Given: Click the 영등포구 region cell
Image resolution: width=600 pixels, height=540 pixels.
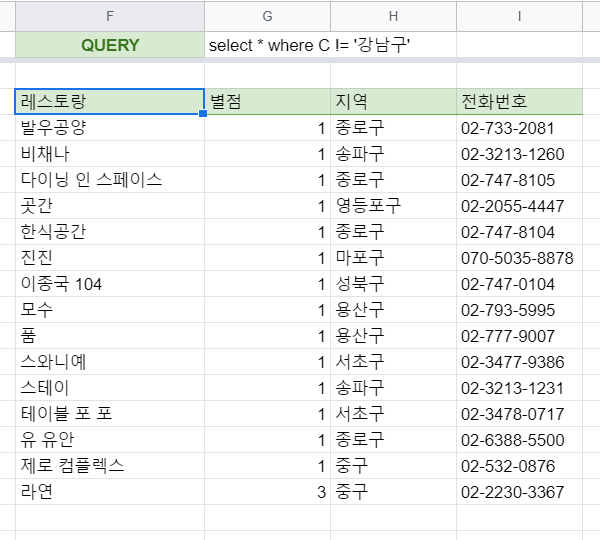Looking at the screenshot, I should (x=393, y=206).
